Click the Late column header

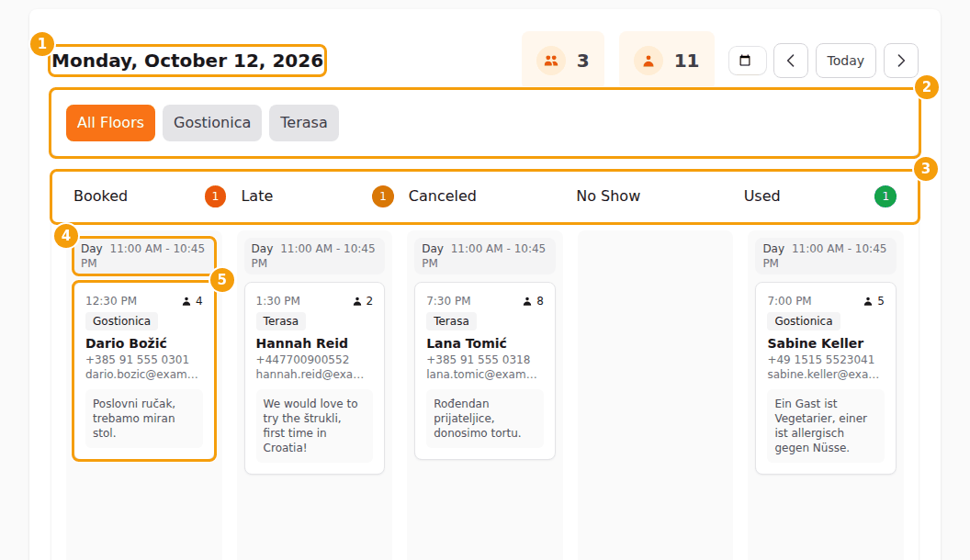click(256, 196)
